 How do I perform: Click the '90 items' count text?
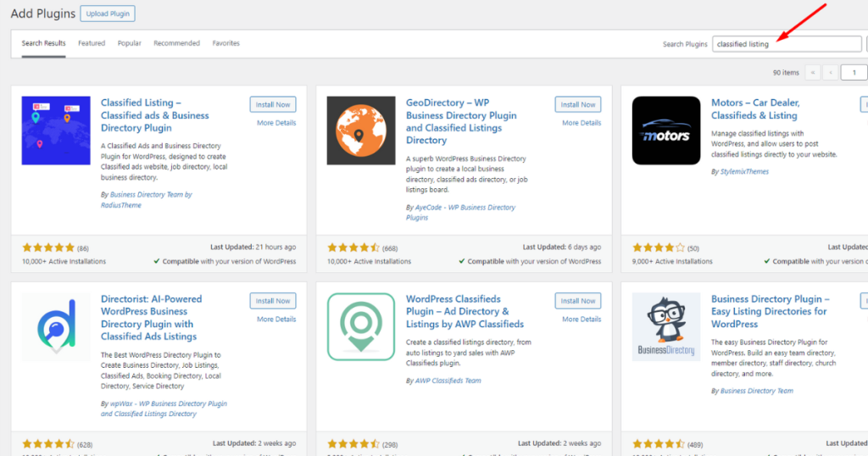786,73
